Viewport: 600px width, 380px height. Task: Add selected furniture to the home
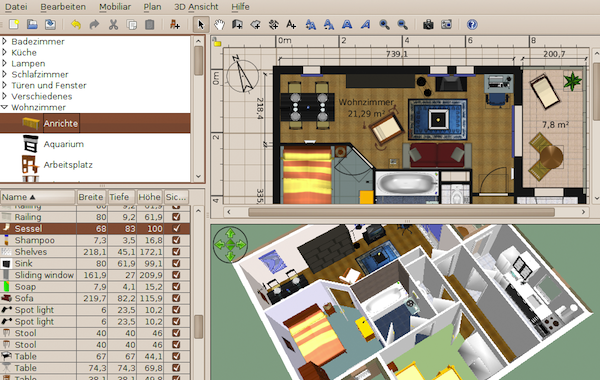(175, 24)
